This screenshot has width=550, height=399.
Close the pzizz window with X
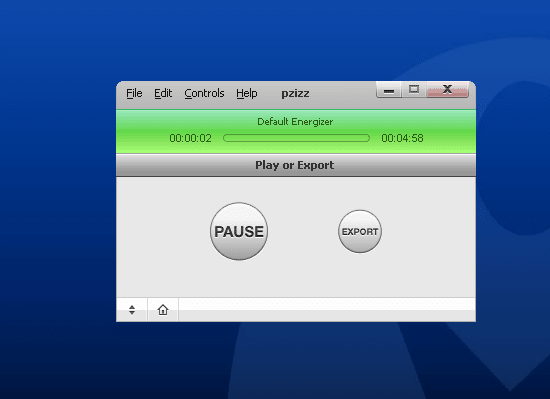pos(447,90)
